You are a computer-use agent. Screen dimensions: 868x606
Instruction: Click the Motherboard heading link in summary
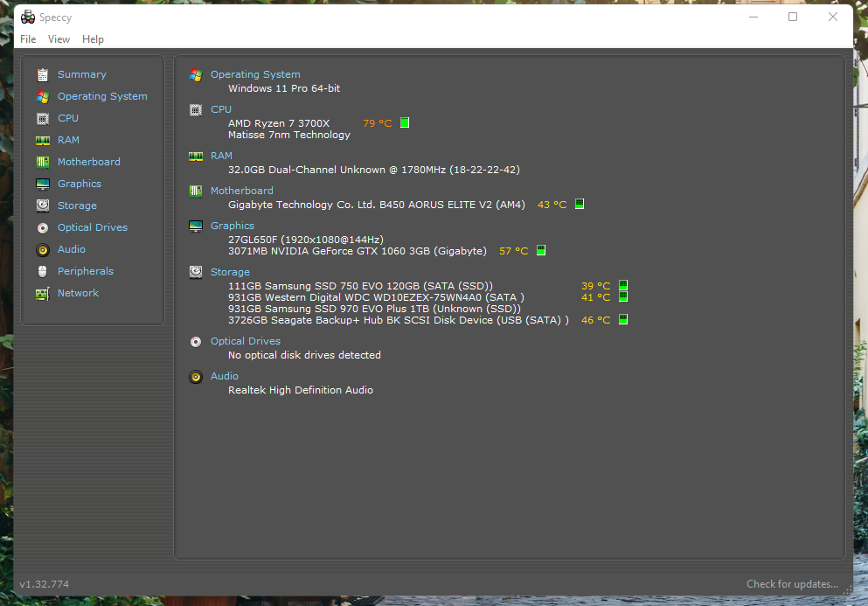click(242, 192)
